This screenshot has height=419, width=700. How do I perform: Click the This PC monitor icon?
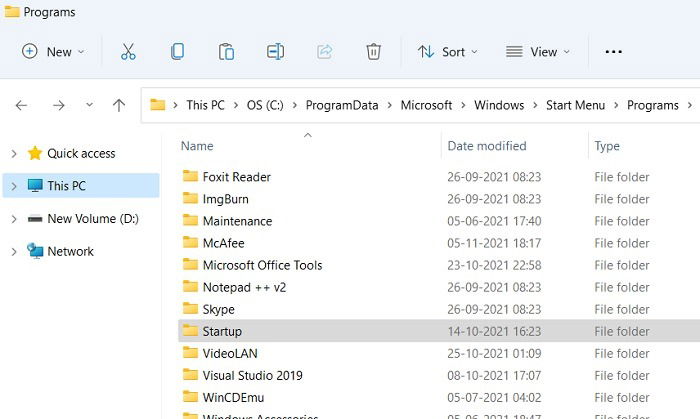click(35, 186)
